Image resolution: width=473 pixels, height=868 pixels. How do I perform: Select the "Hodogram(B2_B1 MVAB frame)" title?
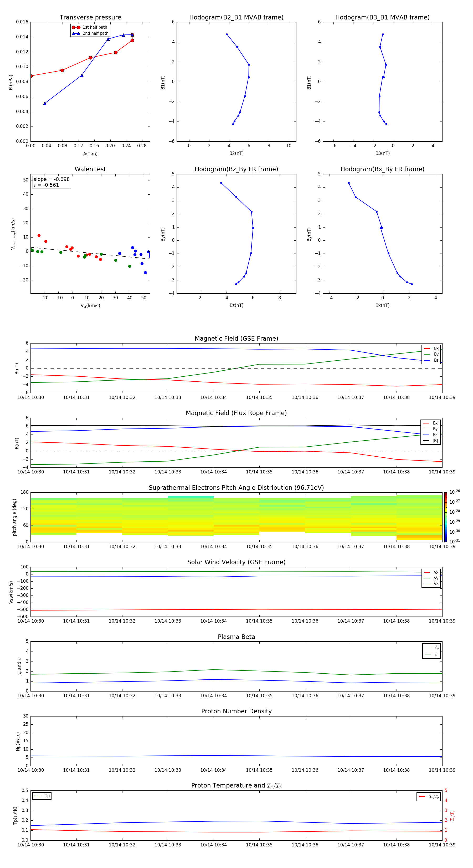[236, 18]
